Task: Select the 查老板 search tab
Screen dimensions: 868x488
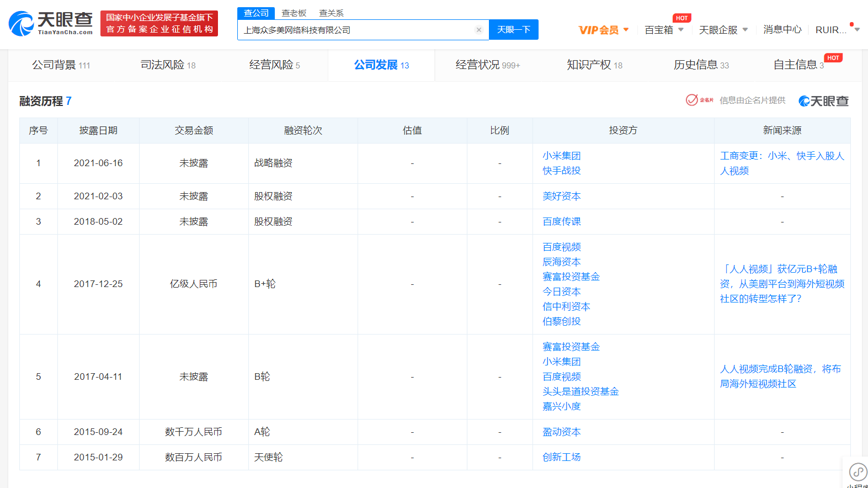Action: click(294, 13)
